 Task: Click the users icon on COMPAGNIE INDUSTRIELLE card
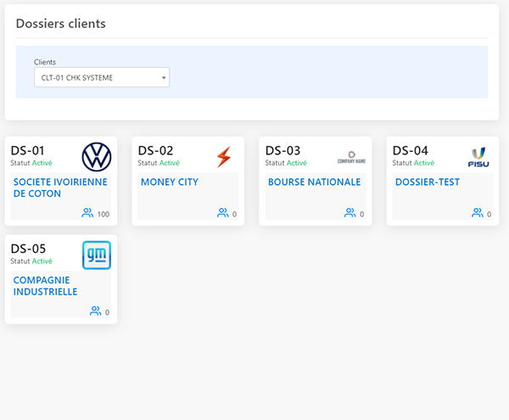click(95, 311)
